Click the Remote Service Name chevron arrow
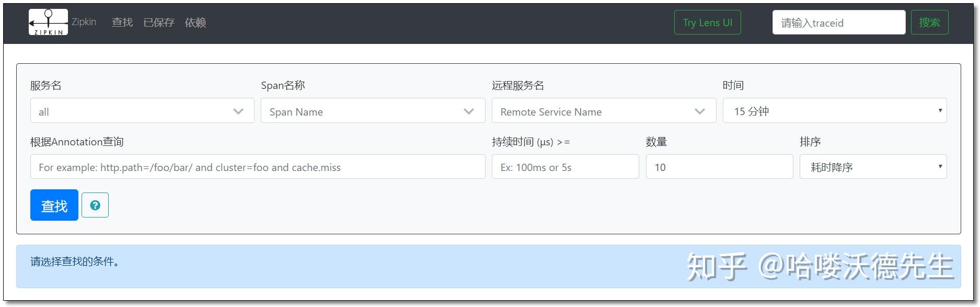The width and height of the screenshot is (980, 307). point(699,111)
